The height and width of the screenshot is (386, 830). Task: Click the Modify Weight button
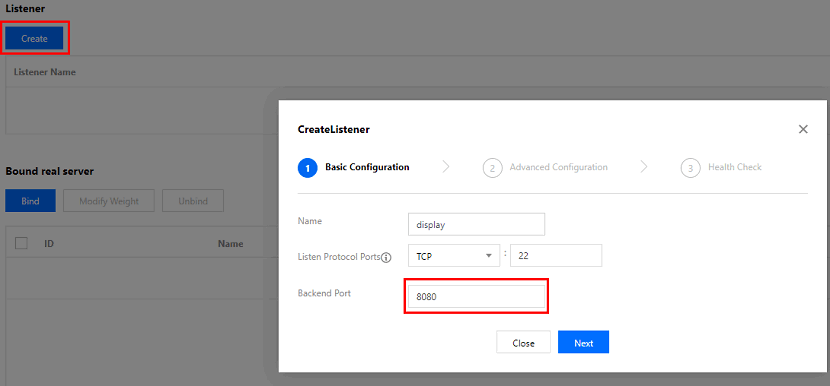tap(109, 201)
